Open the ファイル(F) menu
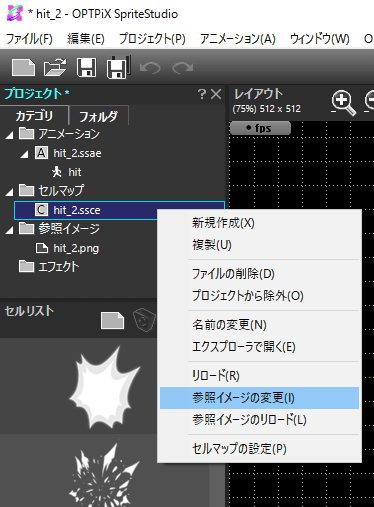The image size is (374, 507). [29, 39]
